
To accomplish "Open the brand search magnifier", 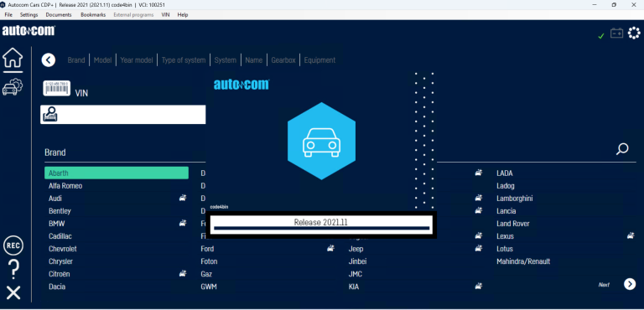I will [622, 148].
